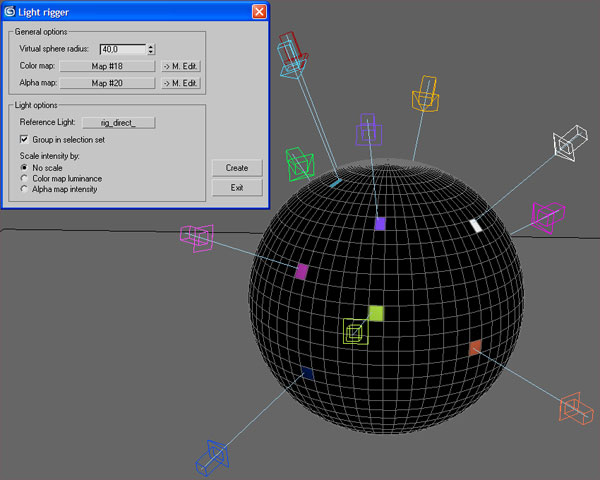The width and height of the screenshot is (600, 480).
Task: Select the yellow-green light on sphere front
Action: 356,331
